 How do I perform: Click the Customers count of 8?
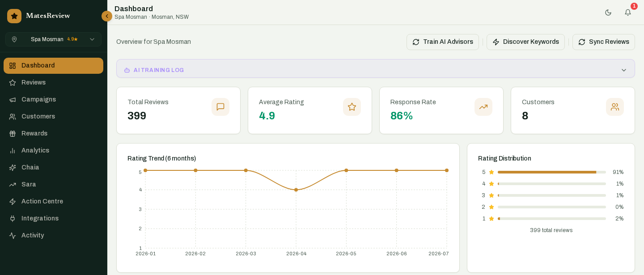[x=525, y=116]
